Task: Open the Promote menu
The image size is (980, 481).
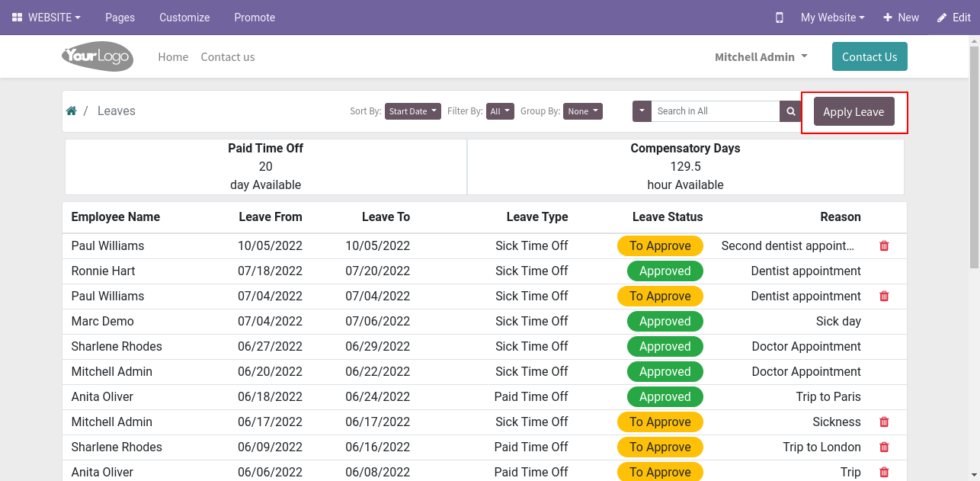Action: point(255,18)
